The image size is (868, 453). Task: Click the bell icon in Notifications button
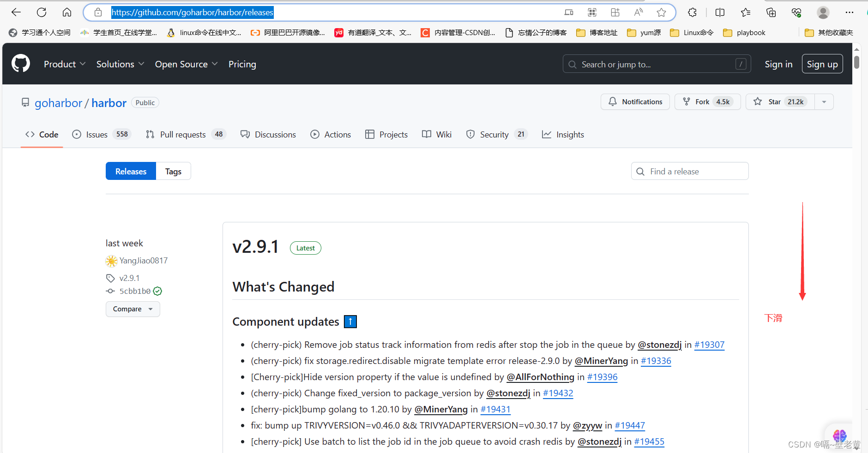[613, 101]
